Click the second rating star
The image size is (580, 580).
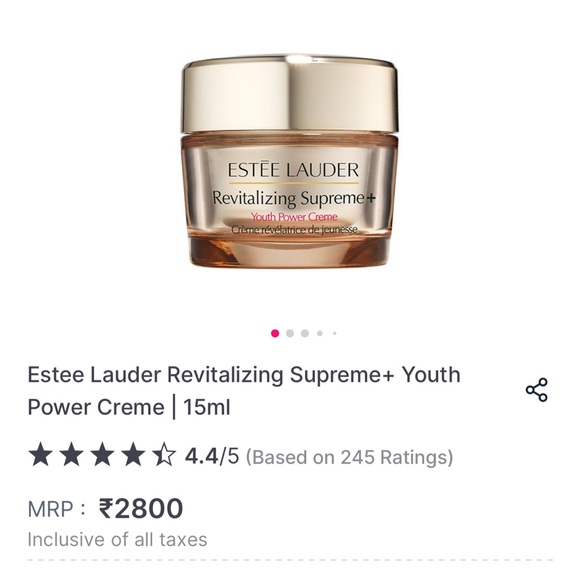click(71, 456)
